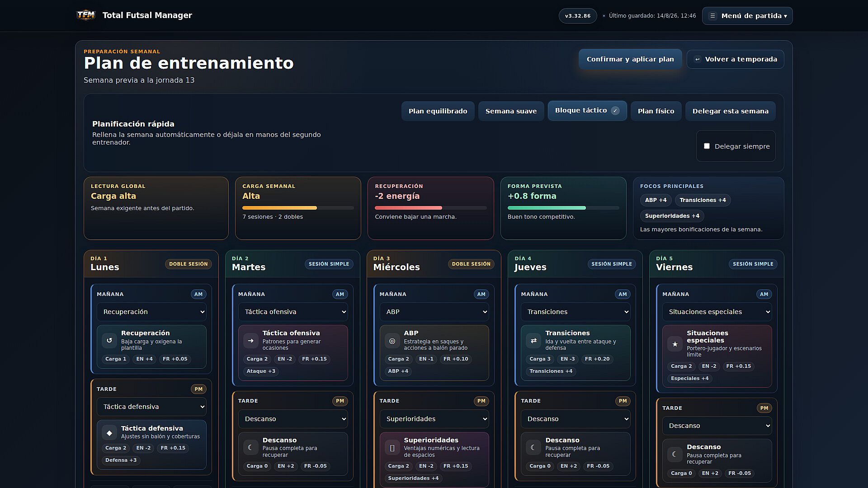Click the AM badge on Martes morning

(x=340, y=294)
